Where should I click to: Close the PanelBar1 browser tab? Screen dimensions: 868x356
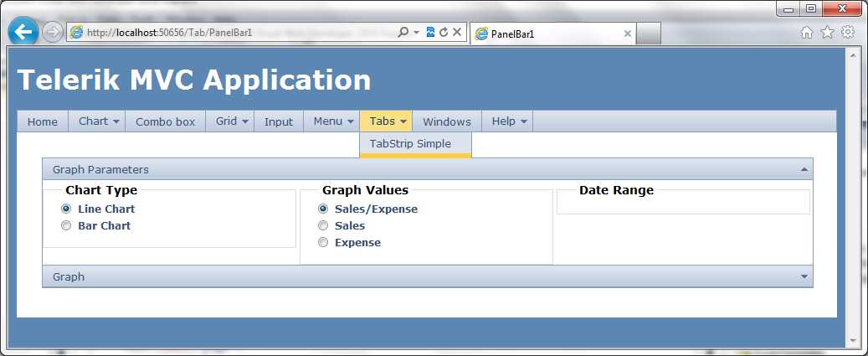click(x=627, y=34)
